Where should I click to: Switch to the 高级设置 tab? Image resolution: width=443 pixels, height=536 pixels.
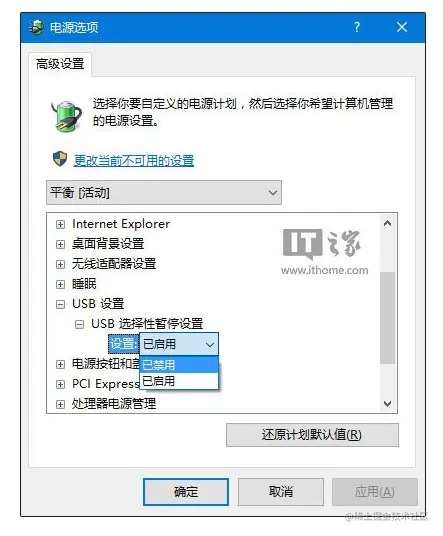click(60, 64)
